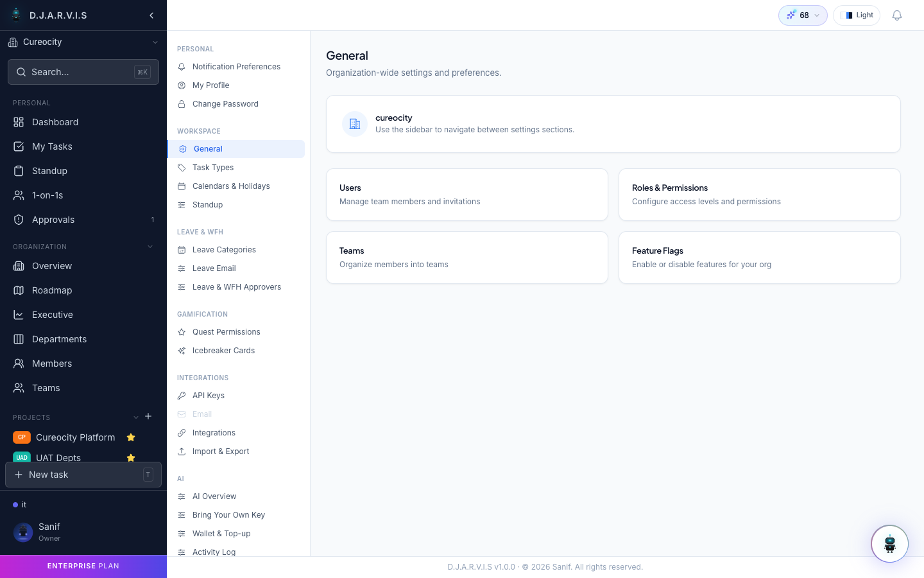Open the Roles & Permissions card
This screenshot has width=924, height=578.
pyautogui.click(x=760, y=195)
